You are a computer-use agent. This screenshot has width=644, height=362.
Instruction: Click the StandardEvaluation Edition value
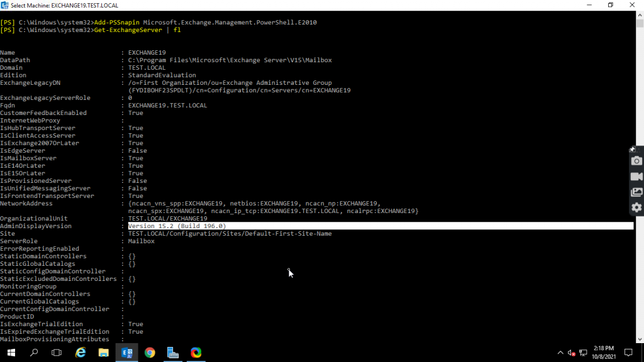tap(162, 75)
